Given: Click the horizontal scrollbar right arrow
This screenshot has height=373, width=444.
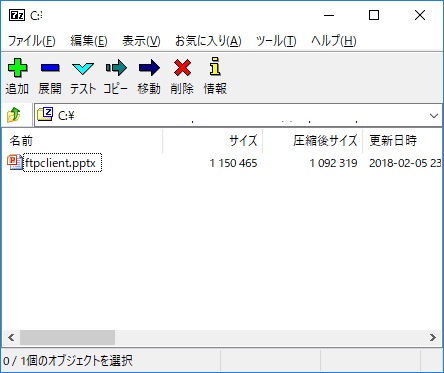Looking at the screenshot, I should tap(433, 337).
